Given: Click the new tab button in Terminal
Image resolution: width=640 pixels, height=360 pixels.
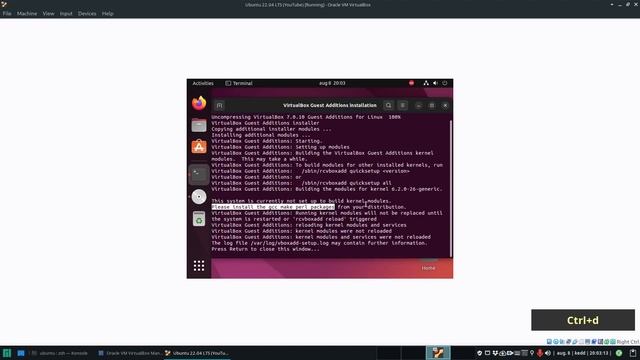Looking at the screenshot, I should 219,106.
